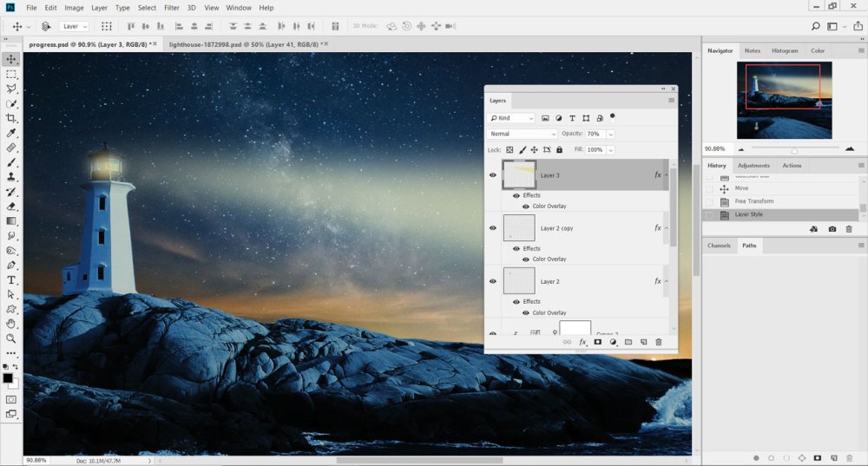Collapse effects on Layer 3
Screen dimensions: 868x466
[x=666, y=175]
